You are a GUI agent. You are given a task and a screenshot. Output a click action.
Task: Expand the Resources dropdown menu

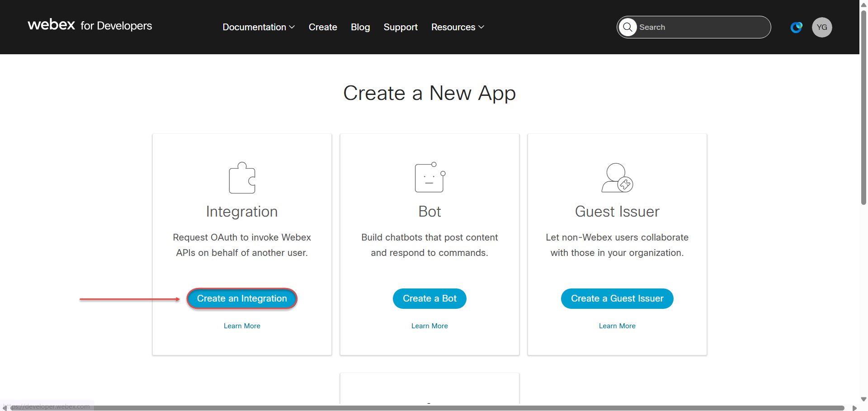(458, 27)
